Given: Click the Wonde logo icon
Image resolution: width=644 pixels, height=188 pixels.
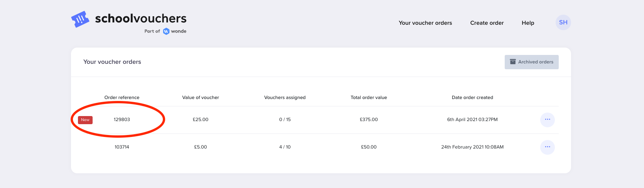Looking at the screenshot, I should pos(166,31).
